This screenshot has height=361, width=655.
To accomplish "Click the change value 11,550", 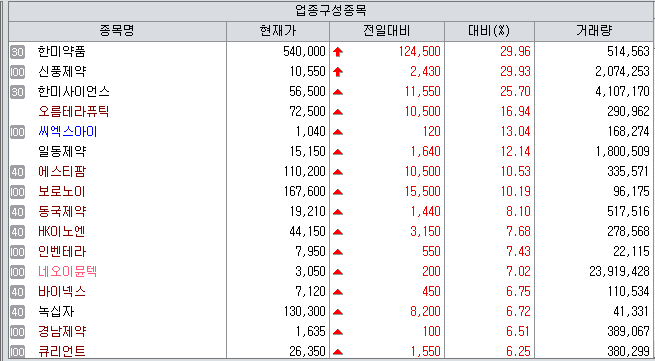I will point(422,92).
